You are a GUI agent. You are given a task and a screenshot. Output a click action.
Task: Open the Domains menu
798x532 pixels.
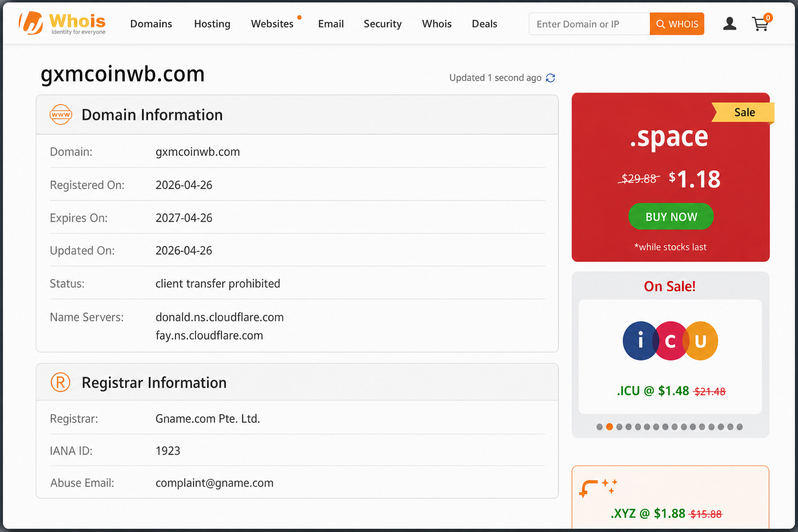[151, 24]
